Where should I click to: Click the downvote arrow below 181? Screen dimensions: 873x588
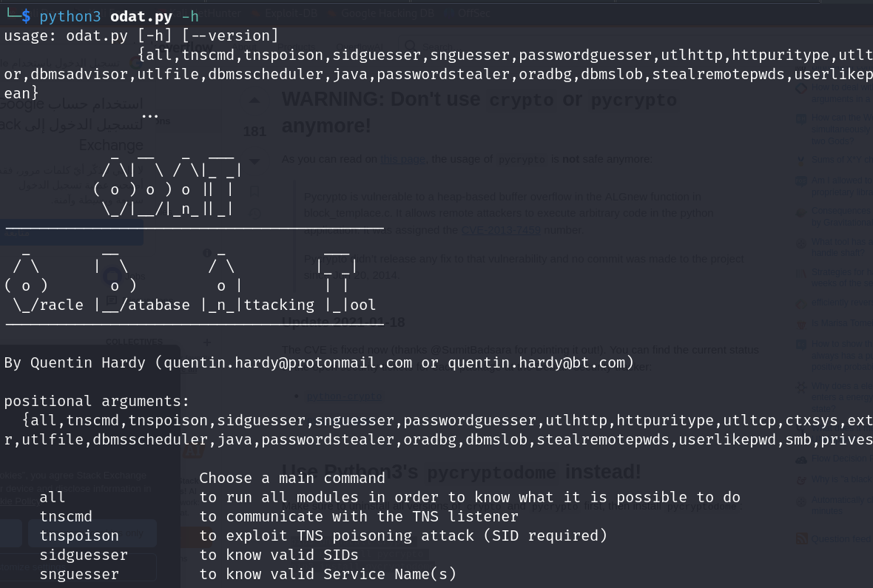coord(254,160)
